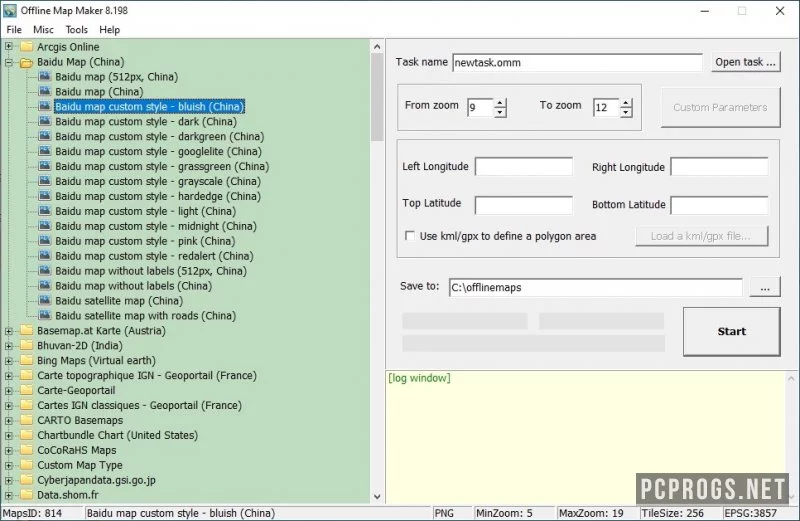The width and height of the screenshot is (800, 521).
Task: Click the map icon for grassgreen custom style
Action: point(45,166)
